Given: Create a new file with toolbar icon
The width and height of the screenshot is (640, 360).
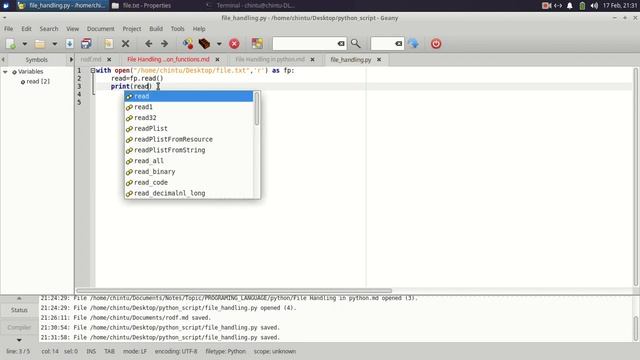Looking at the screenshot, I should [x=11, y=44].
